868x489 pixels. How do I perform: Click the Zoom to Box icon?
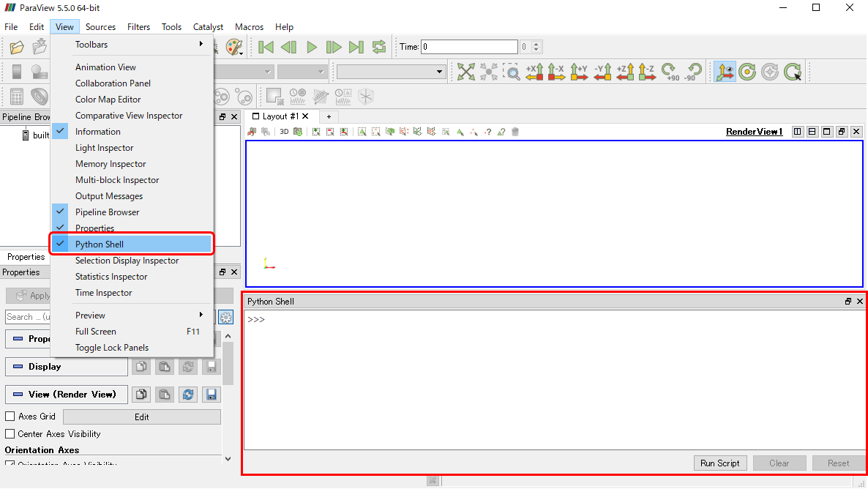(512, 72)
